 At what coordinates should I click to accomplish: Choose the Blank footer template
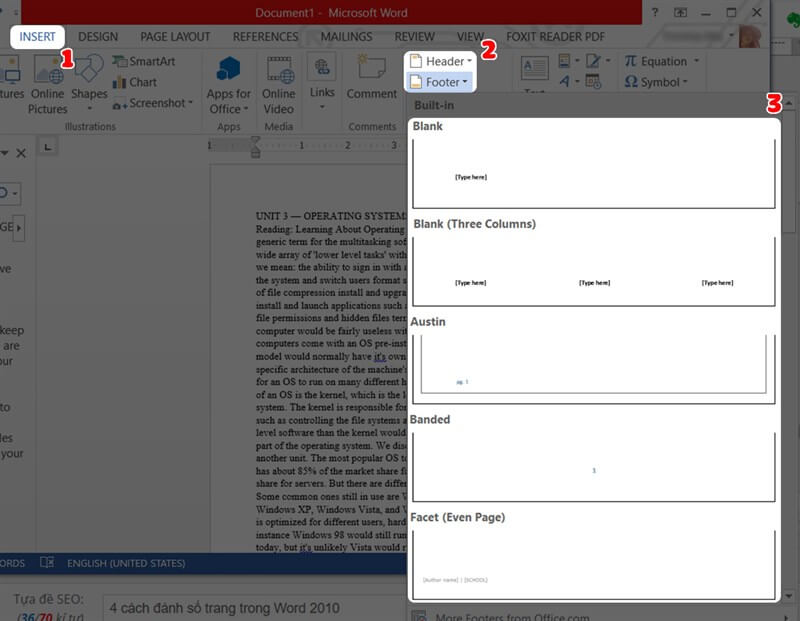pos(594,172)
